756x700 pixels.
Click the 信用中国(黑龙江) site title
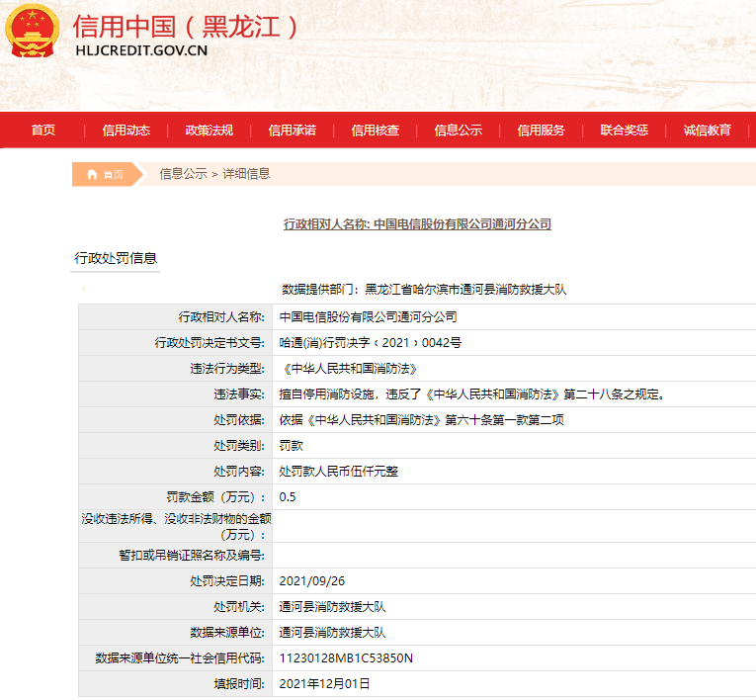point(186,27)
